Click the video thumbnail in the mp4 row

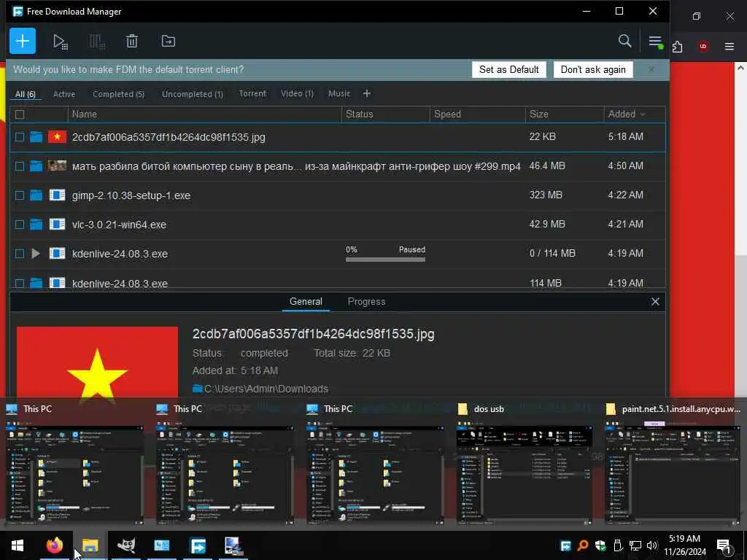[57, 166]
